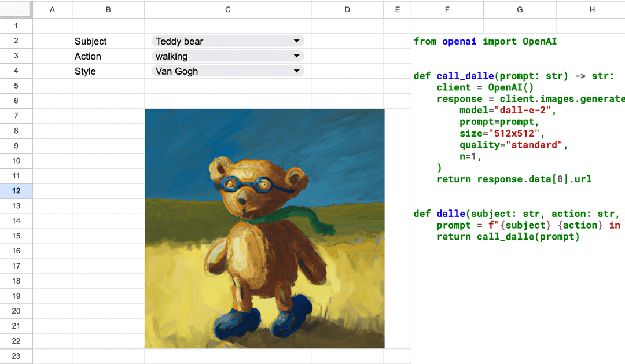625x364 pixels.
Task: Select row 9 header
Action: pos(16,146)
